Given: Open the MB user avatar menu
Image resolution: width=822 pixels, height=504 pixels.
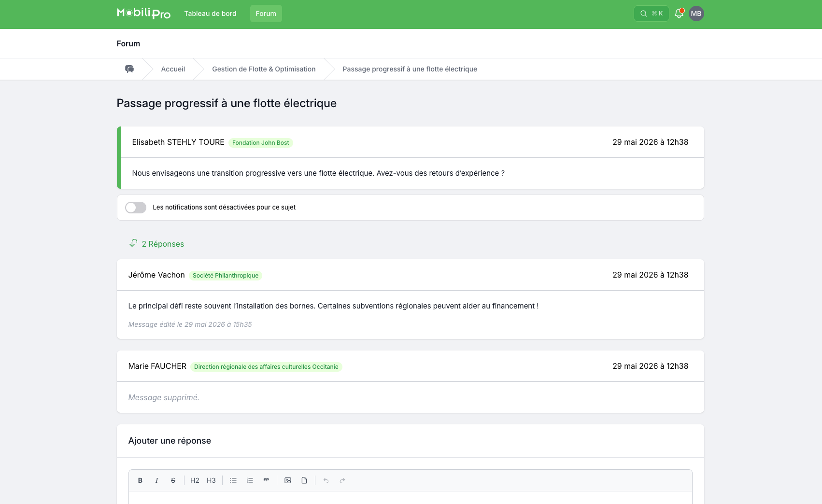Looking at the screenshot, I should (696, 14).
